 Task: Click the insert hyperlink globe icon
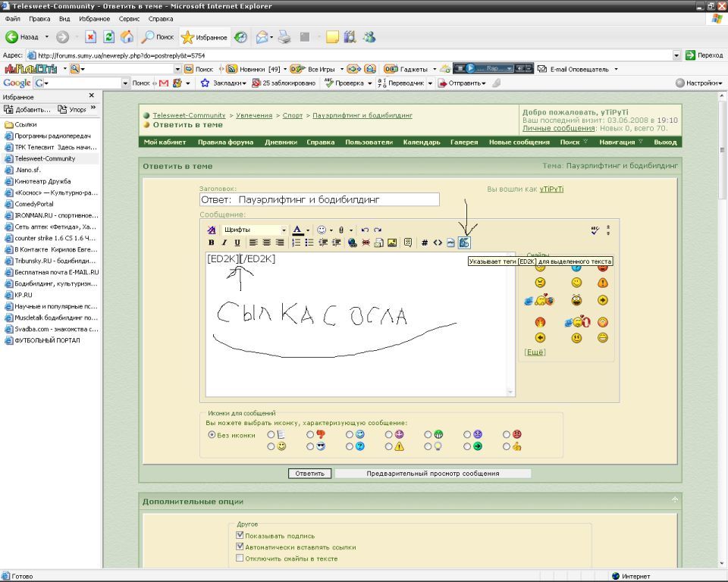pyautogui.click(x=353, y=242)
